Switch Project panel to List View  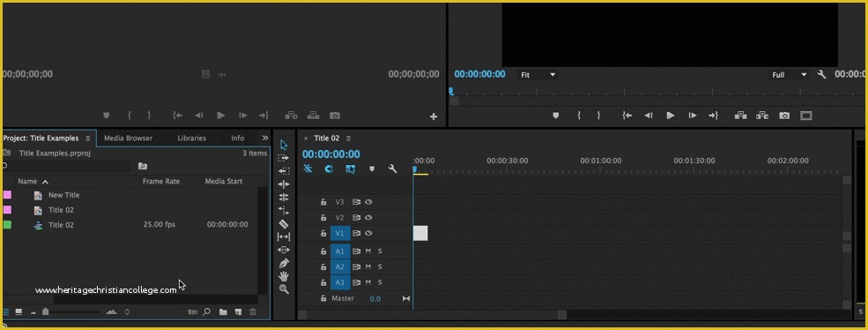[5, 311]
